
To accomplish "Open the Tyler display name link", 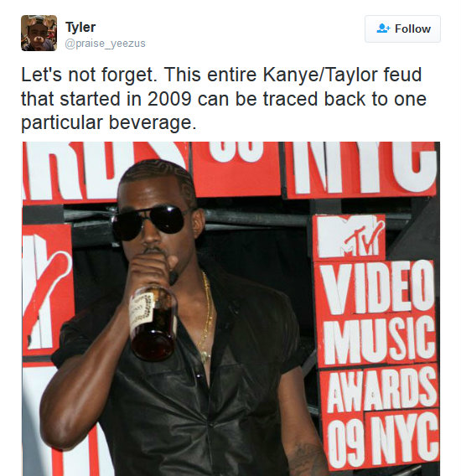I will click(x=80, y=28).
